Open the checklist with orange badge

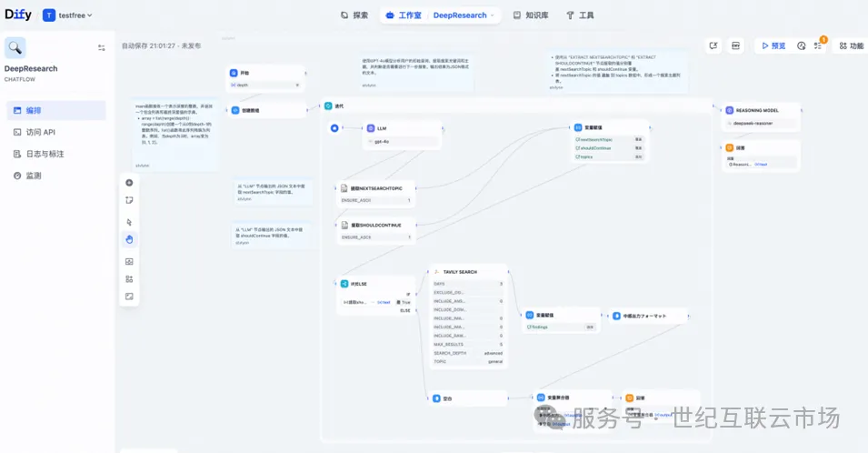click(x=818, y=45)
